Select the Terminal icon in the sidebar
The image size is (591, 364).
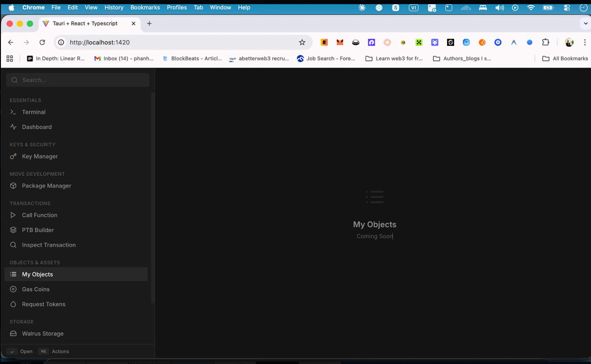pyautogui.click(x=13, y=112)
